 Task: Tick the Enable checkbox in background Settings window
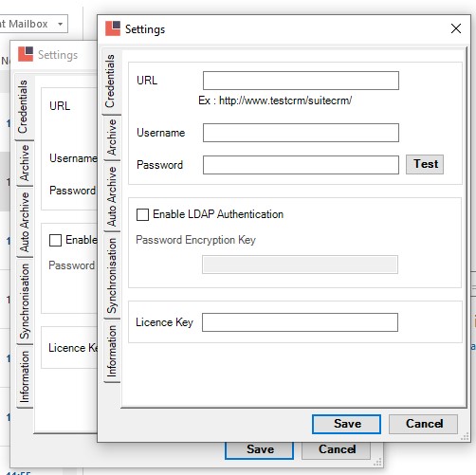(55, 240)
